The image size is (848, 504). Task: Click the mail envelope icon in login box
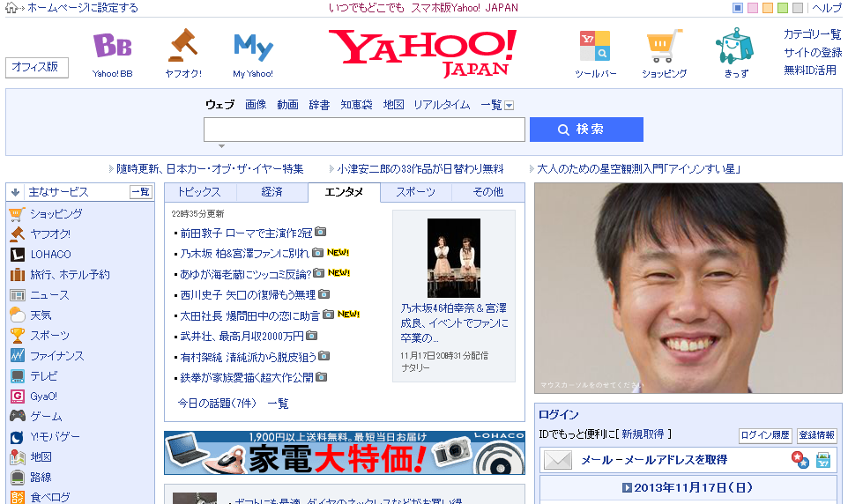[558, 460]
